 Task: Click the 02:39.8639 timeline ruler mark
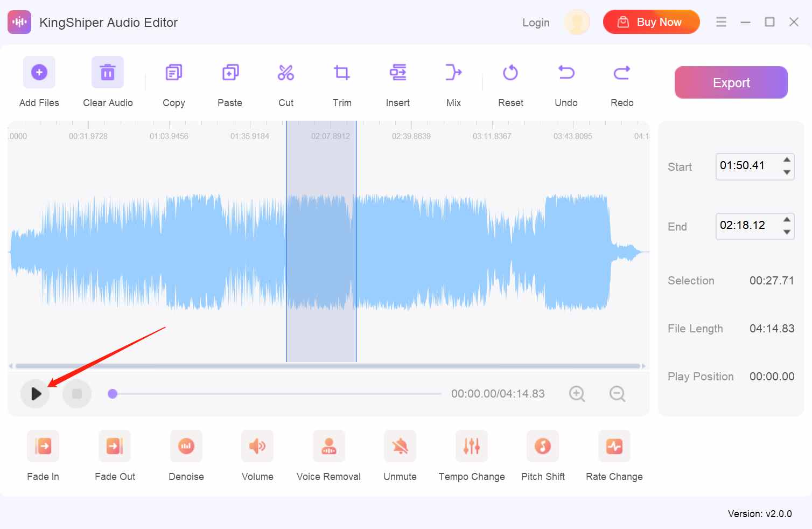[411, 136]
